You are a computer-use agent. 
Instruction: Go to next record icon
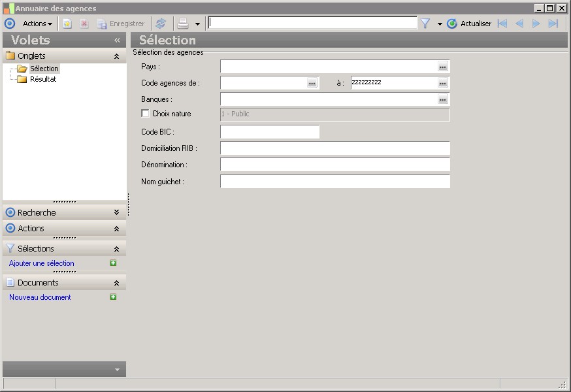(x=536, y=24)
